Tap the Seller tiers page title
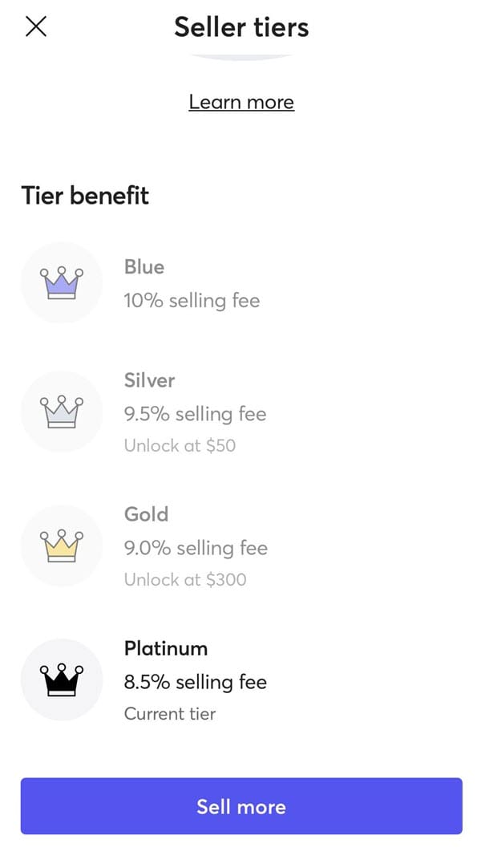The height and width of the screenshot is (868, 481). point(241,27)
